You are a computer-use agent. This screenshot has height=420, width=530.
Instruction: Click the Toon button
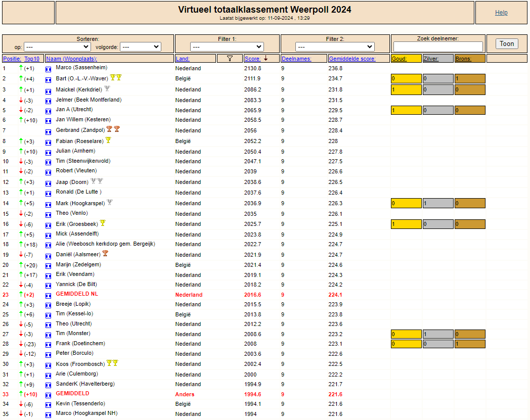point(507,43)
